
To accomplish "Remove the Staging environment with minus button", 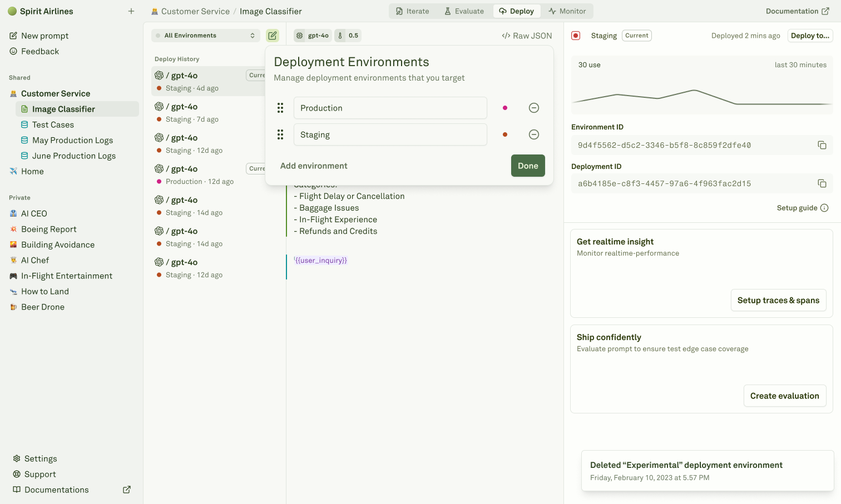I will click(533, 134).
